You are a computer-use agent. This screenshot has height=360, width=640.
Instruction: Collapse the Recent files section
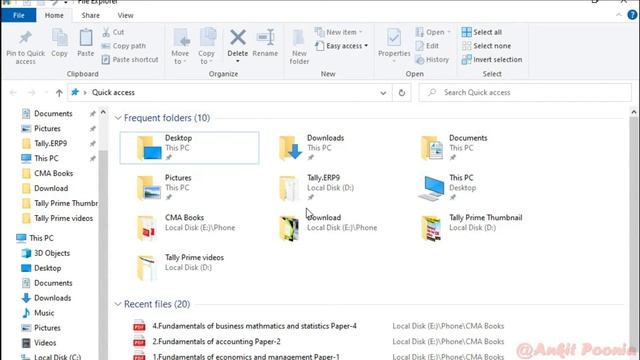click(x=118, y=304)
